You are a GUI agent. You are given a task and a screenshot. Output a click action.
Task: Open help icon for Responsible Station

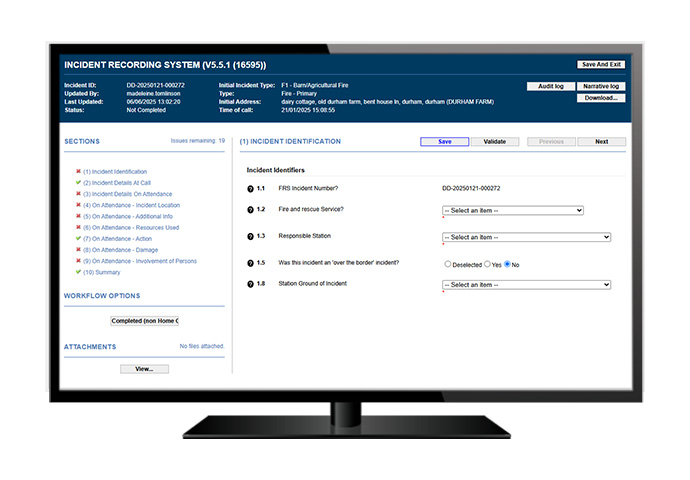(x=250, y=237)
